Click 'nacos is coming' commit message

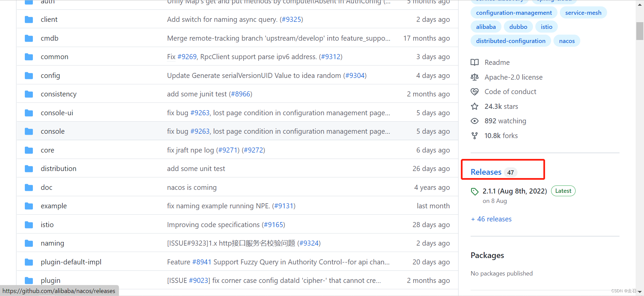point(192,187)
